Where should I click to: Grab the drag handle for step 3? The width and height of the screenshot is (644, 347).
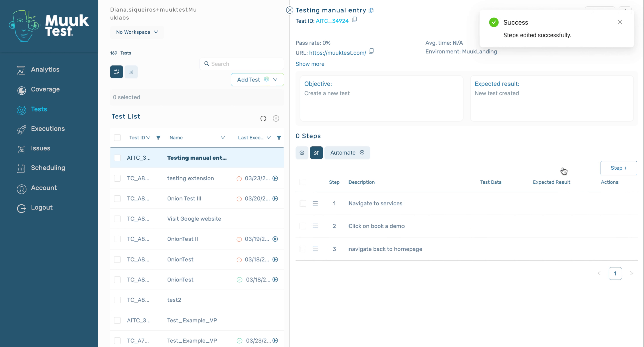(315, 249)
